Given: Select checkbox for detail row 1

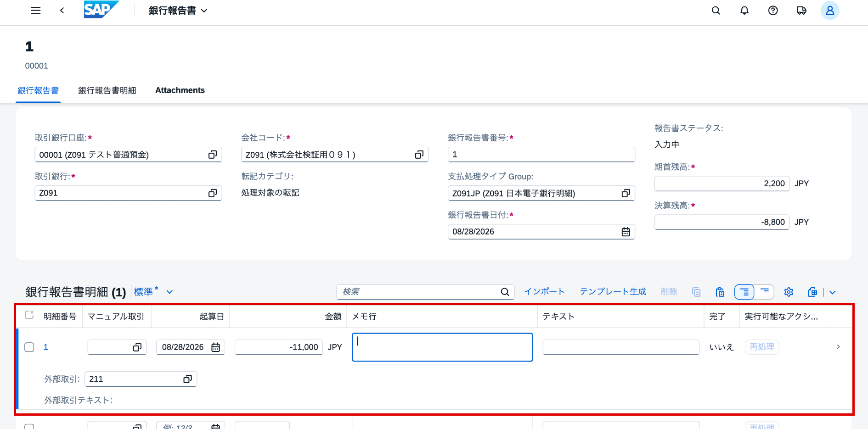Looking at the screenshot, I should point(29,347).
